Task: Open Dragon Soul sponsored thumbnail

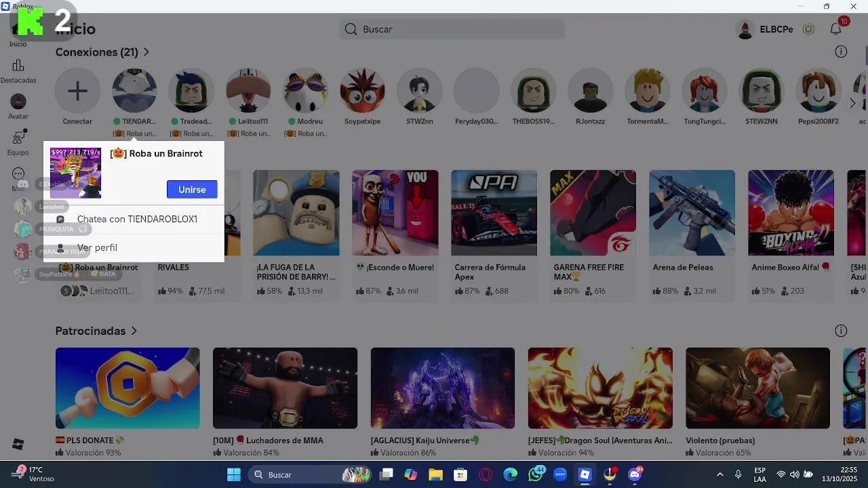Action: click(600, 388)
